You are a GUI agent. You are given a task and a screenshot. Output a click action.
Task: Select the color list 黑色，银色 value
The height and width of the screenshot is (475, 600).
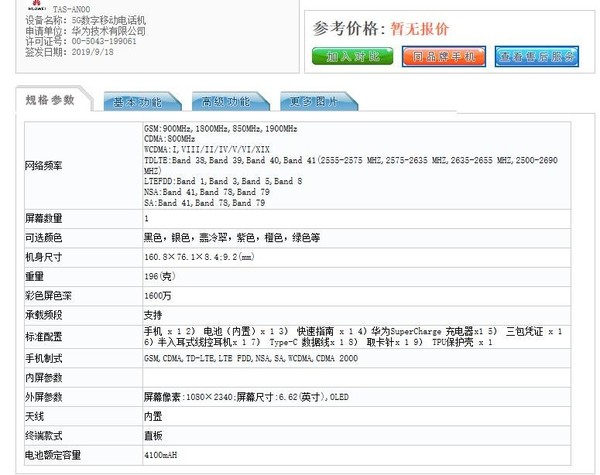pos(232,238)
